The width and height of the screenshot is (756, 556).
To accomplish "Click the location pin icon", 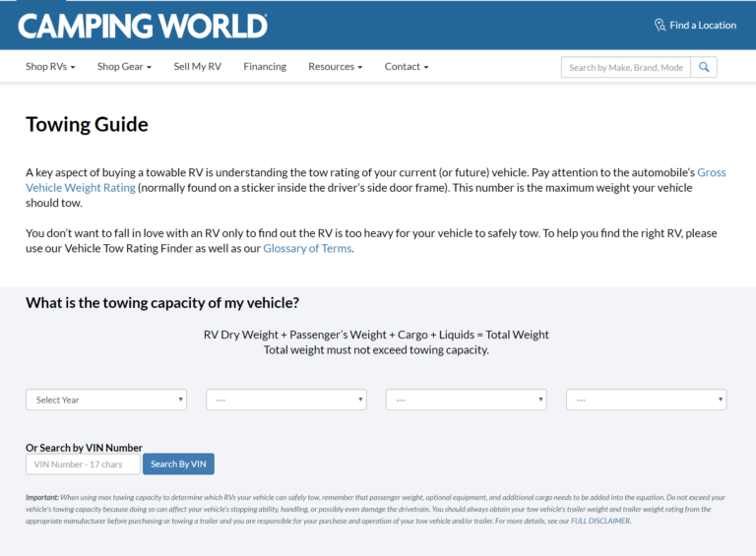I will (660, 26).
